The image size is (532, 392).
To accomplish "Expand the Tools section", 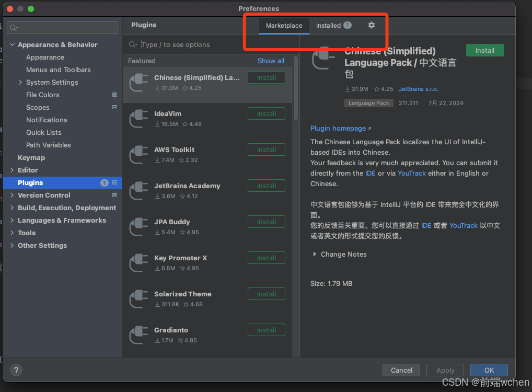I will coord(12,233).
